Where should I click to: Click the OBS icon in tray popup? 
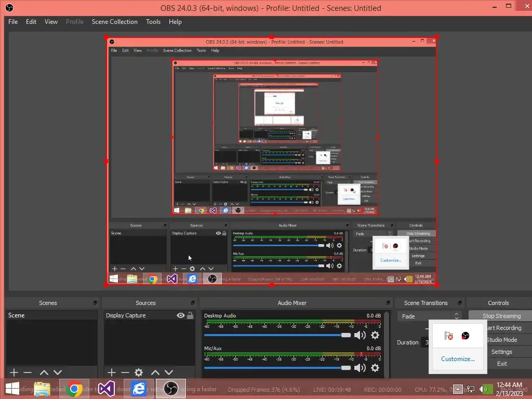tap(465, 336)
